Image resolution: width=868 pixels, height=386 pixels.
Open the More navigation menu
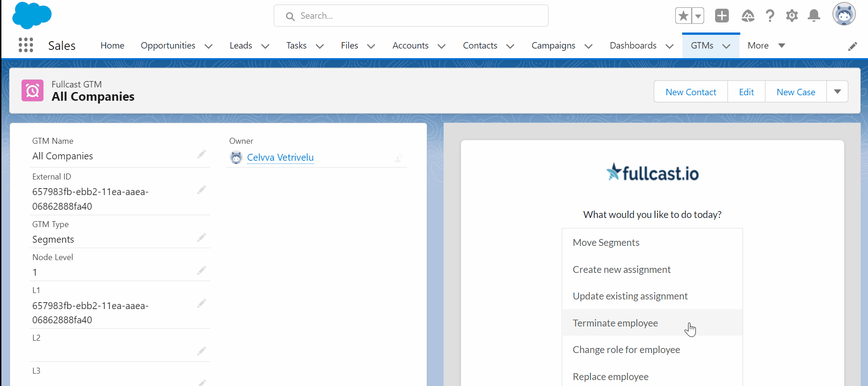[766, 45]
